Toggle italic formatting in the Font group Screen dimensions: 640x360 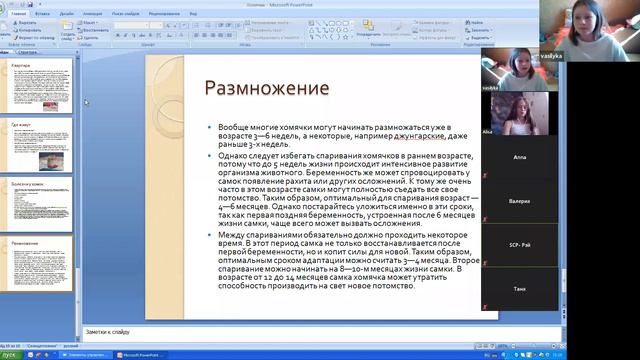coord(126,36)
